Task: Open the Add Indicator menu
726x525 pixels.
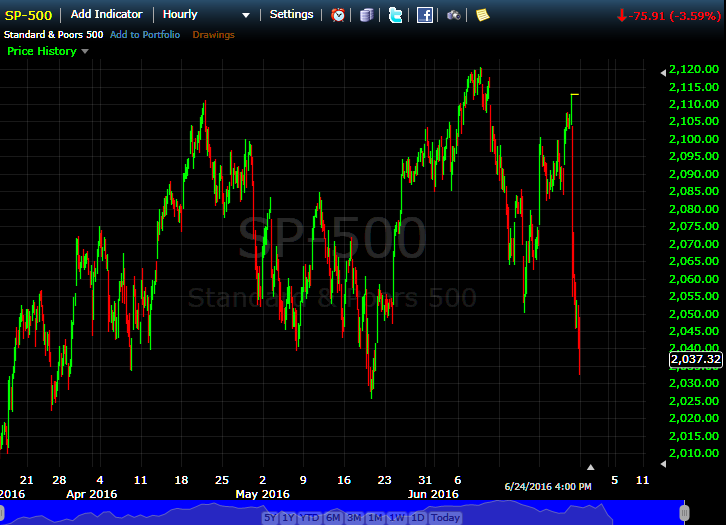Action: click(x=106, y=15)
